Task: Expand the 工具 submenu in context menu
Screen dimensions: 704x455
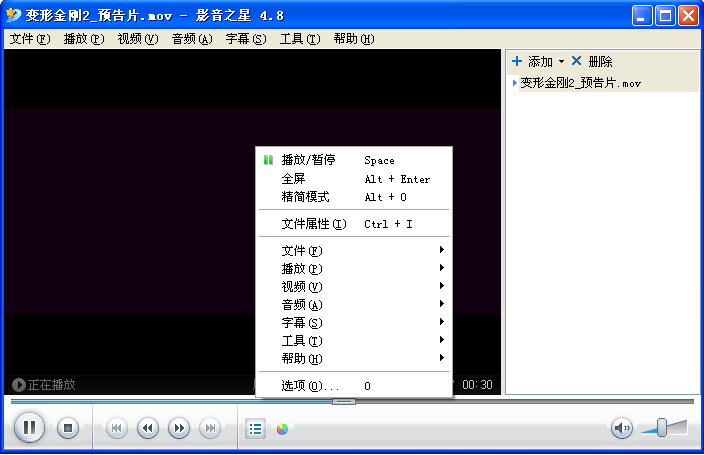Action: point(302,341)
